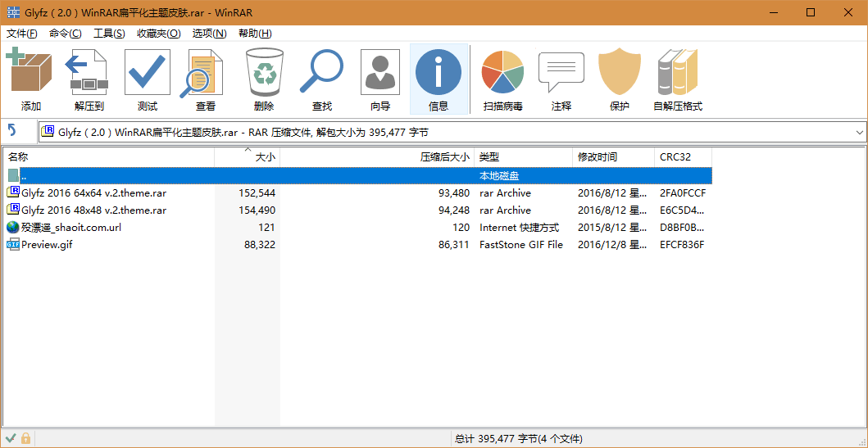Screen dimensions: 868x448
Task: Click packed size 86,311
Action: point(454,244)
